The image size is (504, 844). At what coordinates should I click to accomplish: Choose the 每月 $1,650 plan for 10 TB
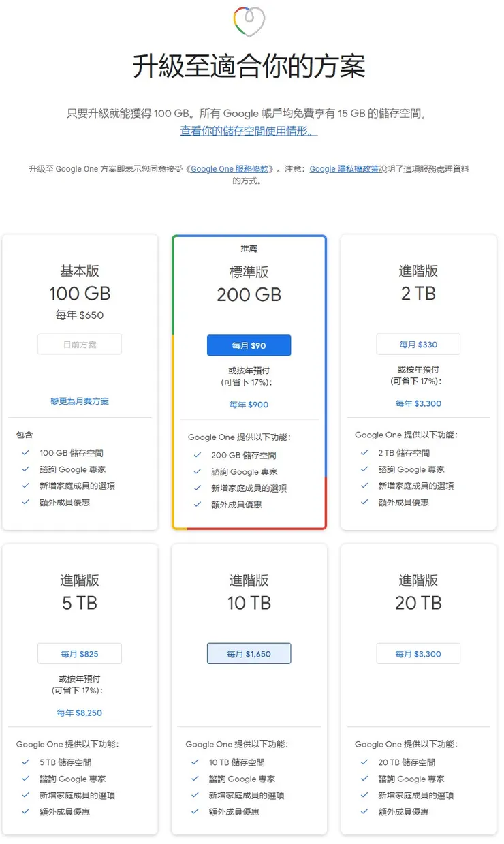(249, 654)
